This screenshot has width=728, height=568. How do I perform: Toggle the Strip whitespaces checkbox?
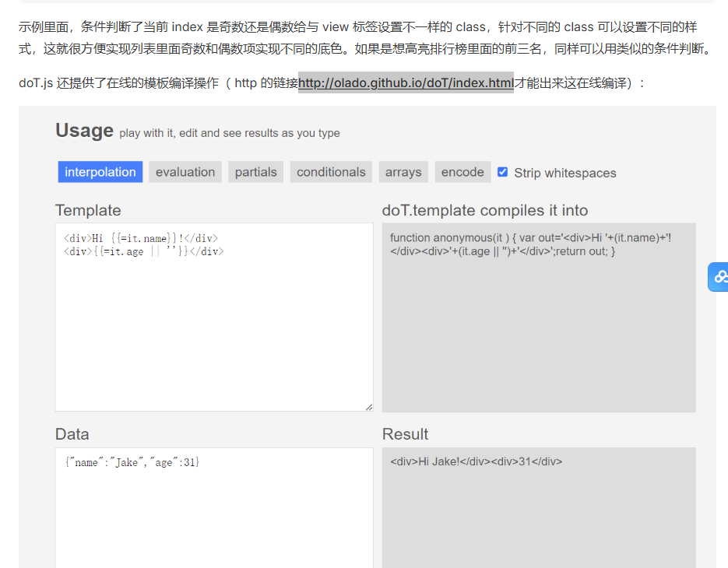[502, 172]
